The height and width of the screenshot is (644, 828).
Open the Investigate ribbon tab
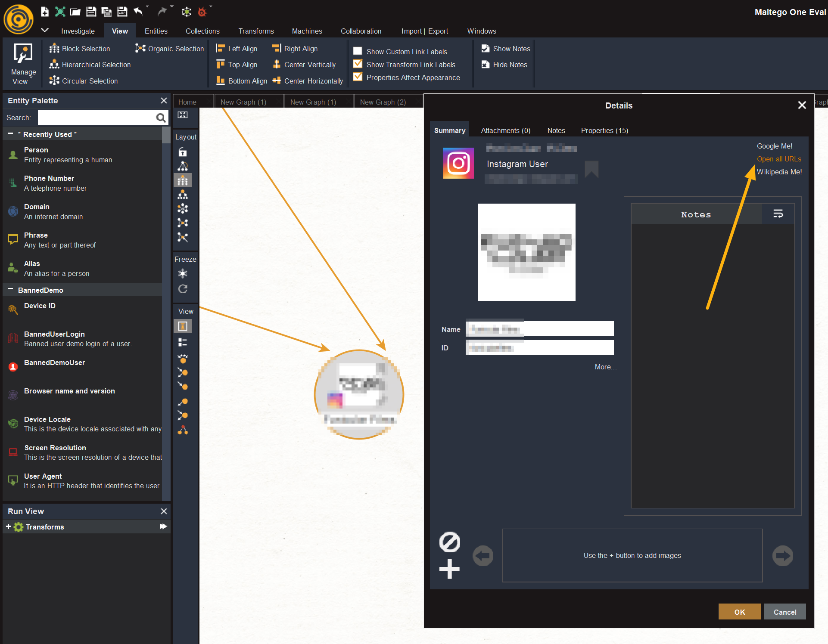tap(78, 31)
